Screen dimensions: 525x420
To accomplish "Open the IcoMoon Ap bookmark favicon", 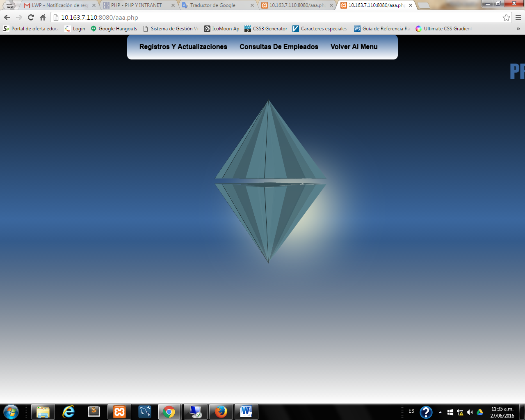I will pyautogui.click(x=207, y=29).
